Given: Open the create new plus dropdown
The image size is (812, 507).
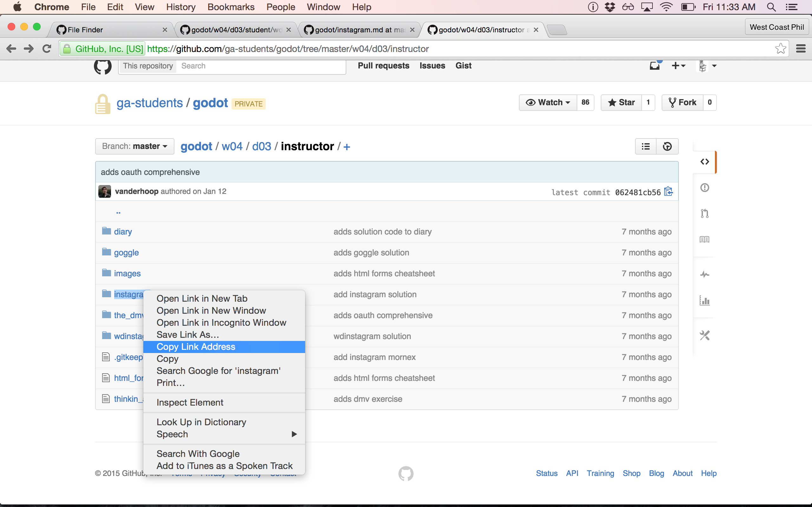Looking at the screenshot, I should (678, 66).
